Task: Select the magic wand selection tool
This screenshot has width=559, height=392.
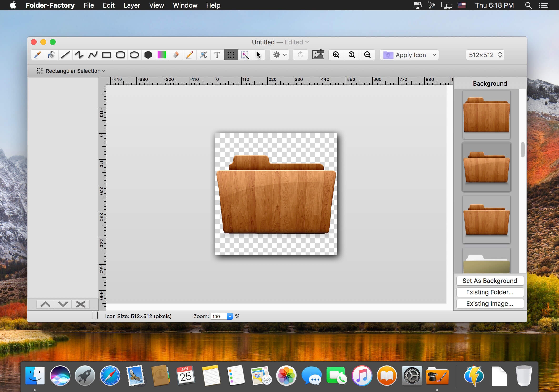Action: 245,55
